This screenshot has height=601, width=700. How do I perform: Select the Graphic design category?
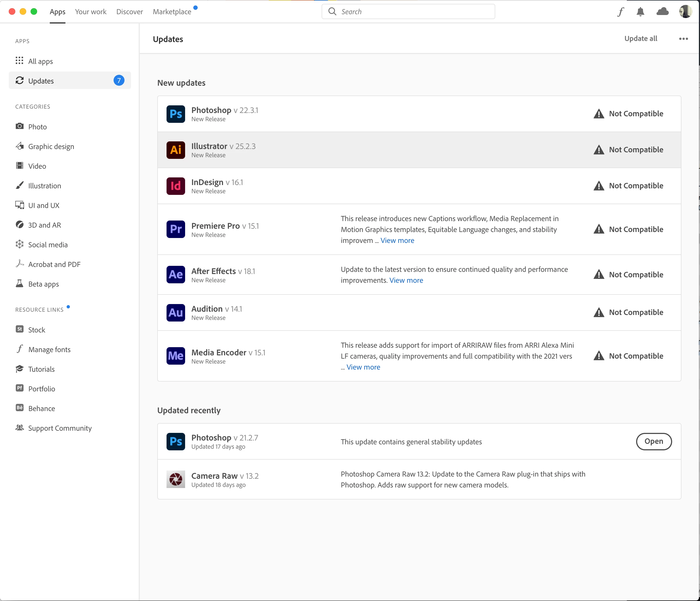click(51, 147)
